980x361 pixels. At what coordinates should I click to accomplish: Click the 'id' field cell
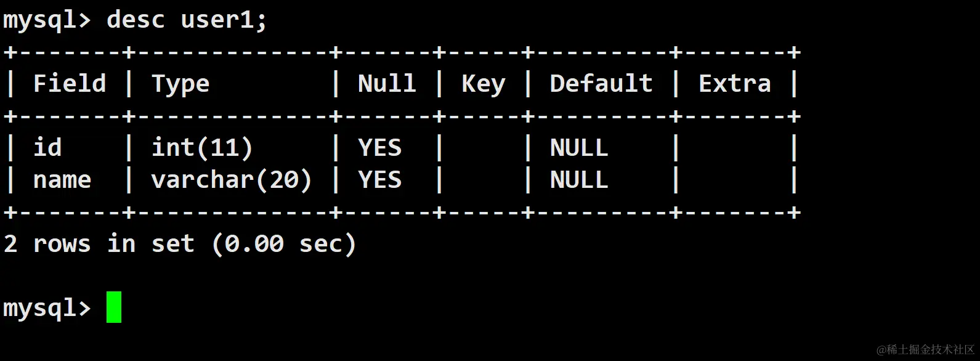47,148
